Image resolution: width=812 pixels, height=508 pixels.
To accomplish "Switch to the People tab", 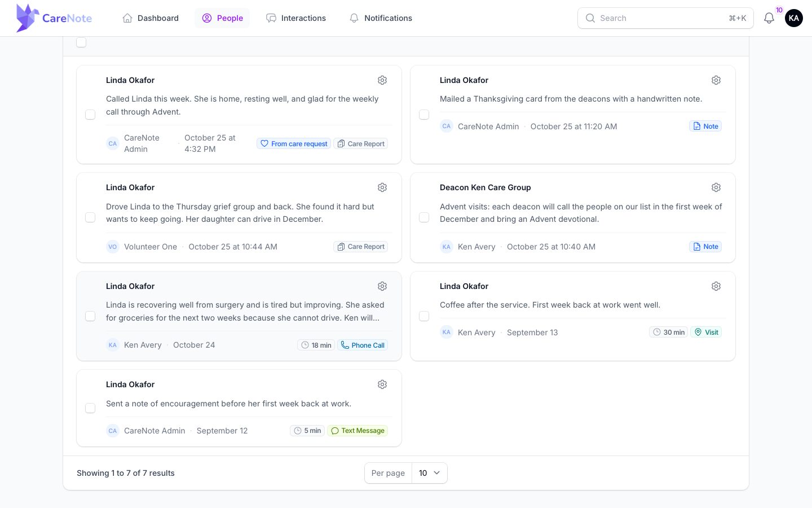I will [222, 18].
